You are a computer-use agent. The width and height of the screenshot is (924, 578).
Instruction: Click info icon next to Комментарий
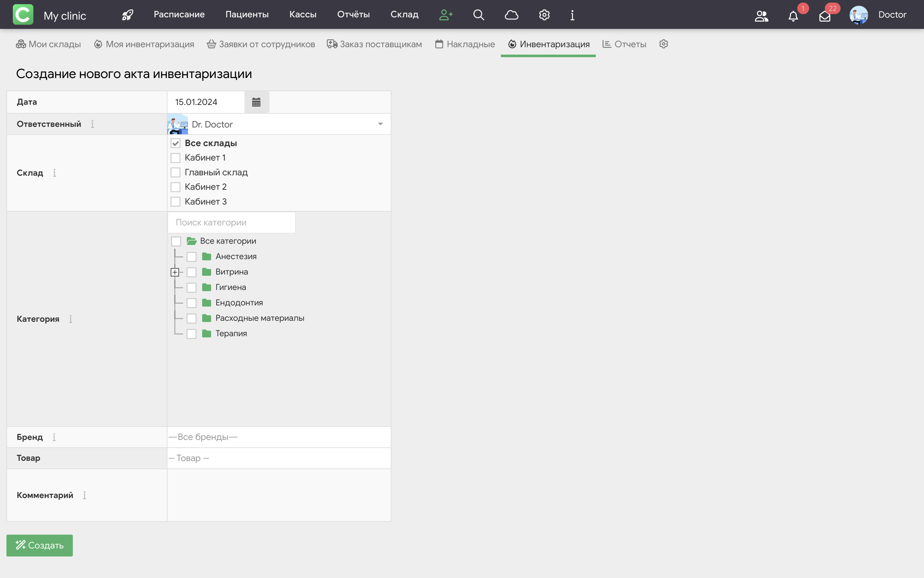(84, 495)
